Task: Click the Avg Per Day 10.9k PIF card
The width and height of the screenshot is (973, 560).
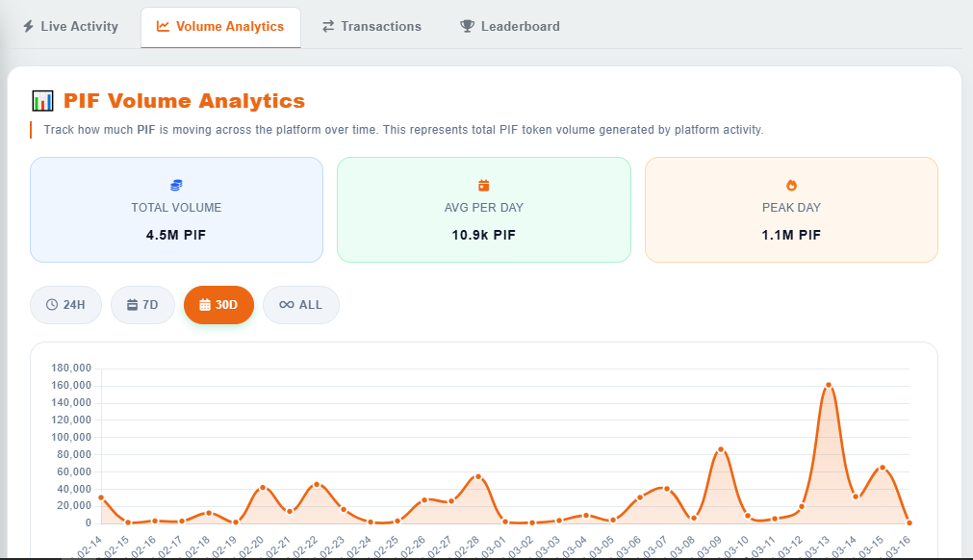Action: (484, 210)
